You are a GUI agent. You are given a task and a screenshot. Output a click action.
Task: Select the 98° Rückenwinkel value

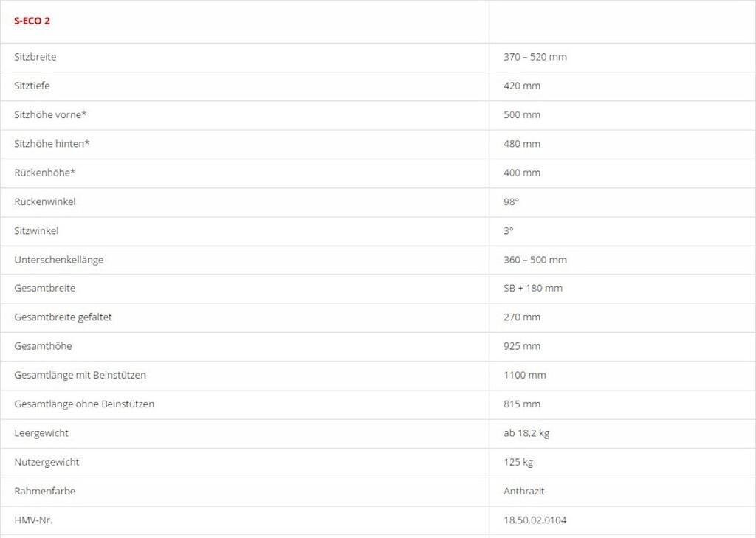[511, 201]
